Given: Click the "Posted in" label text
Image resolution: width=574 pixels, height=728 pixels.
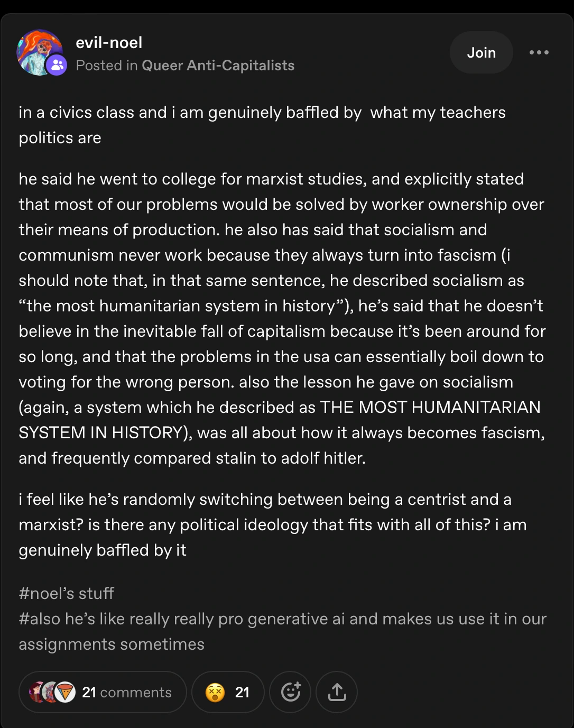Looking at the screenshot, I should tap(107, 66).
